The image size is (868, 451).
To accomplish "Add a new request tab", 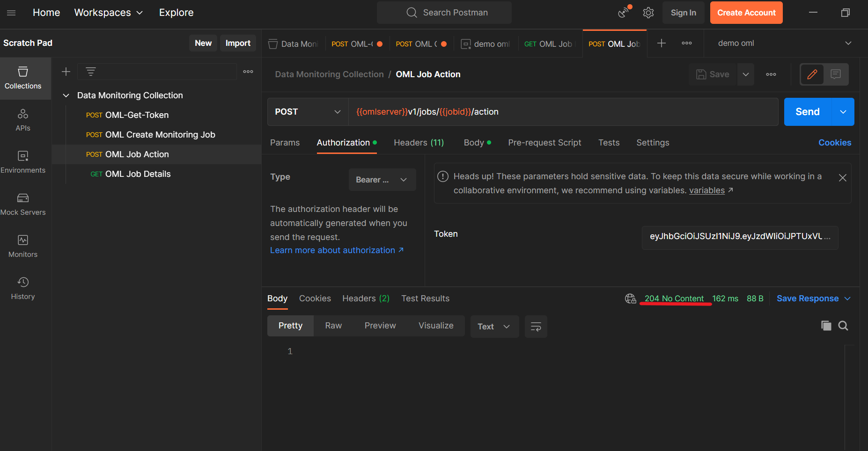I will click(x=662, y=43).
